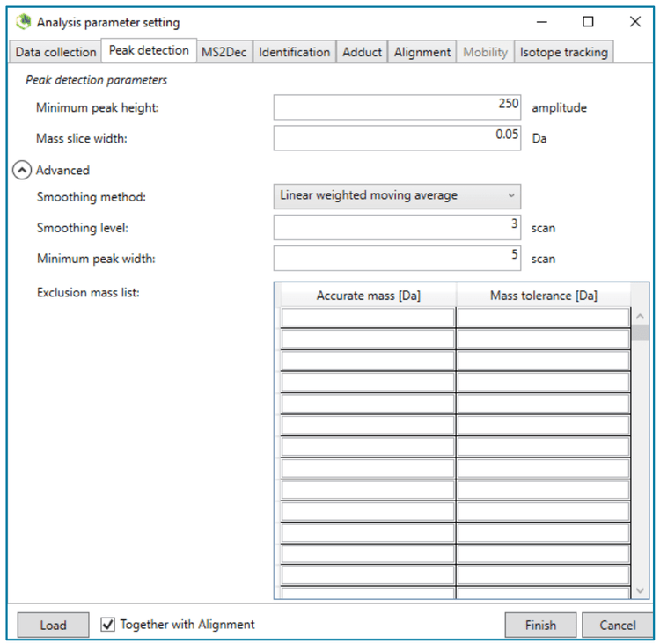Maximize the Analysis parameter setting window

click(588, 22)
